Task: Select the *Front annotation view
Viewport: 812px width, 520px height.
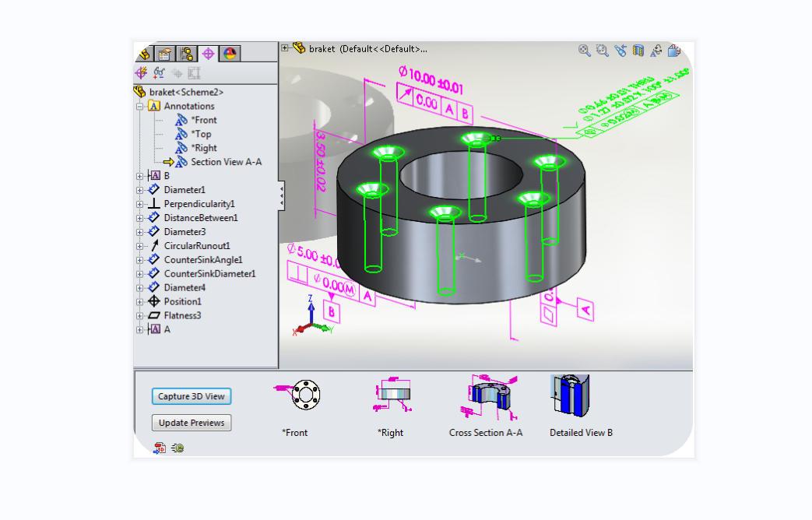Action: click(x=195, y=120)
